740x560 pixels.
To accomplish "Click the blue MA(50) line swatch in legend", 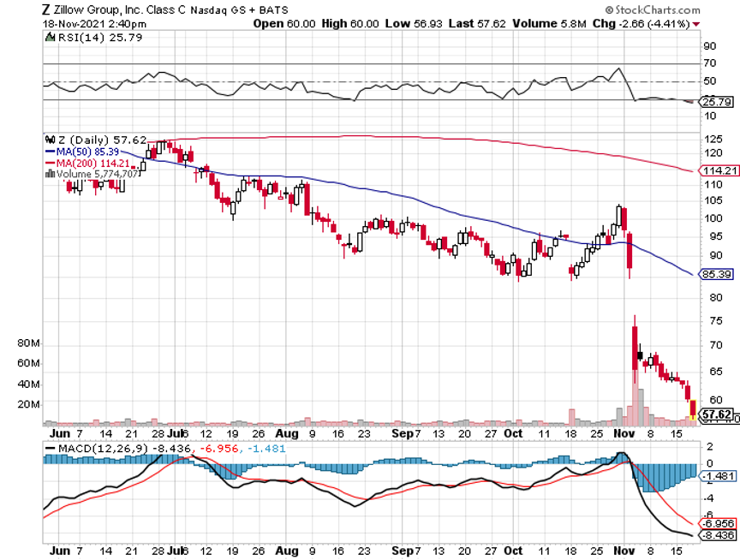I will coord(50,152).
